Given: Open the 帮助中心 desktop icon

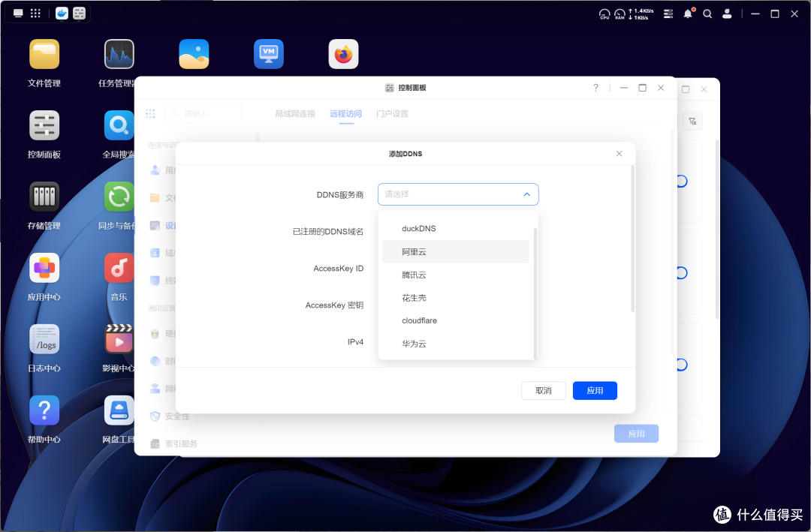Looking at the screenshot, I should click(44, 410).
